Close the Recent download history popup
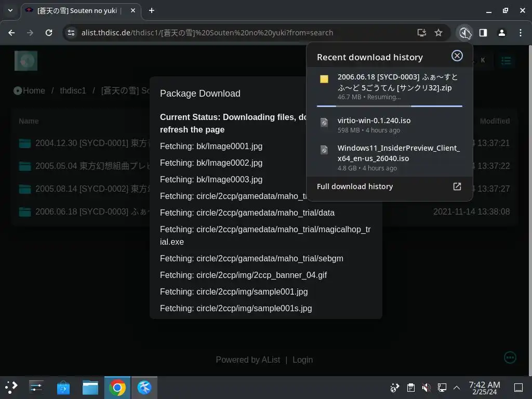Viewport: 532px width, 399px height. [x=457, y=56]
